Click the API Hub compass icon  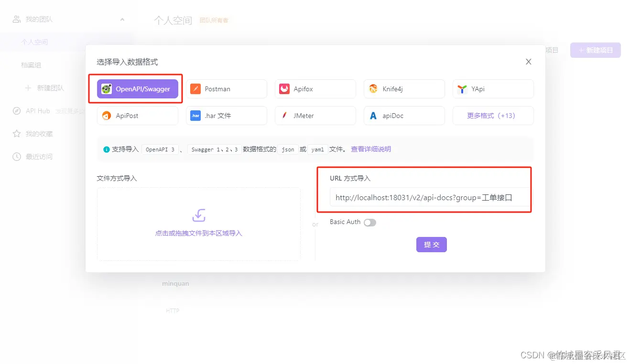[x=17, y=111]
